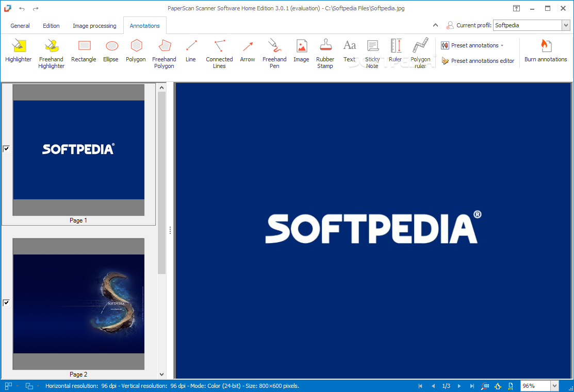This screenshot has height=392, width=574.
Task: Click the thumbnail panel scrollbar thumb
Action: pos(161,183)
